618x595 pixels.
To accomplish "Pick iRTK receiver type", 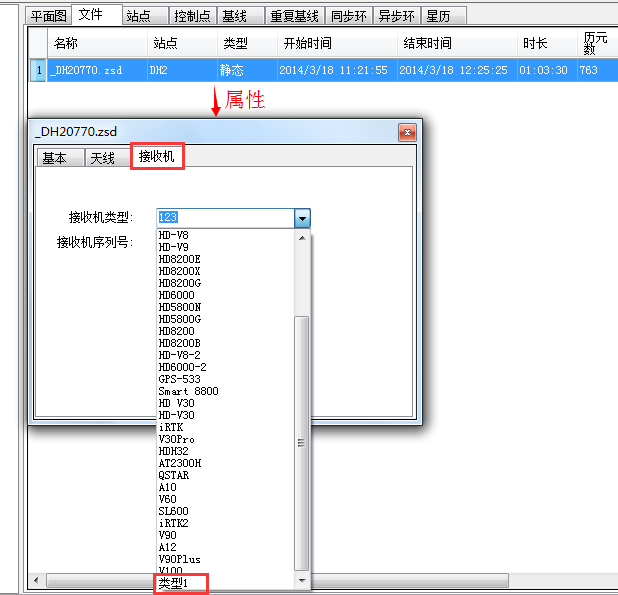I will click(225, 428).
